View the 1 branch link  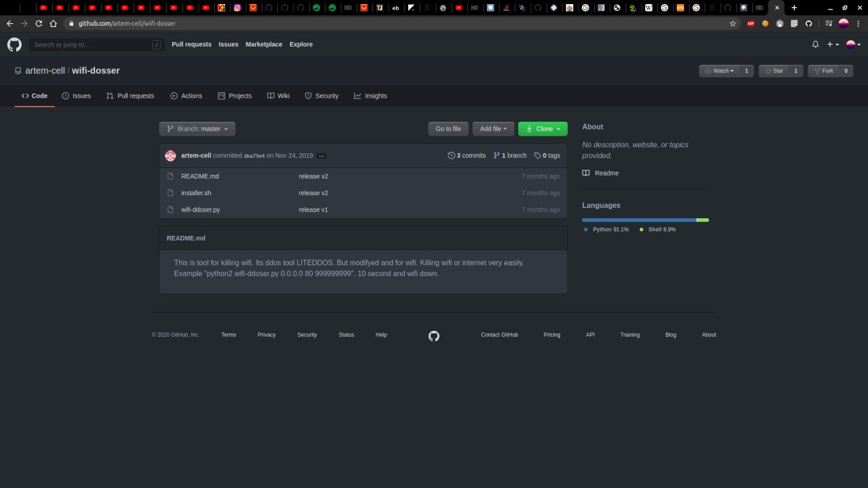pyautogui.click(x=510, y=156)
